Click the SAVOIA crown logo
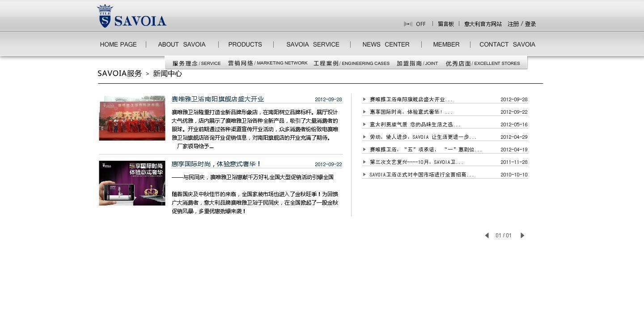The height and width of the screenshot is (317, 644). (x=131, y=17)
